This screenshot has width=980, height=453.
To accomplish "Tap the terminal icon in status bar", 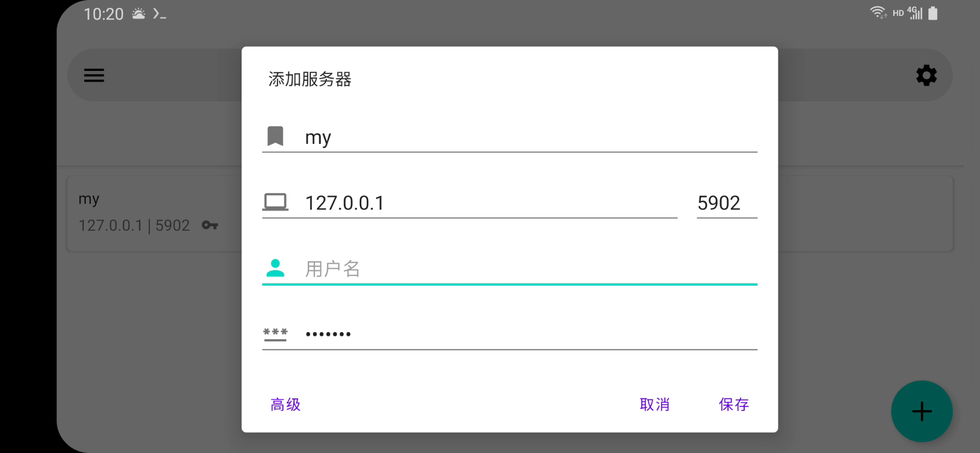I will pyautogui.click(x=159, y=14).
